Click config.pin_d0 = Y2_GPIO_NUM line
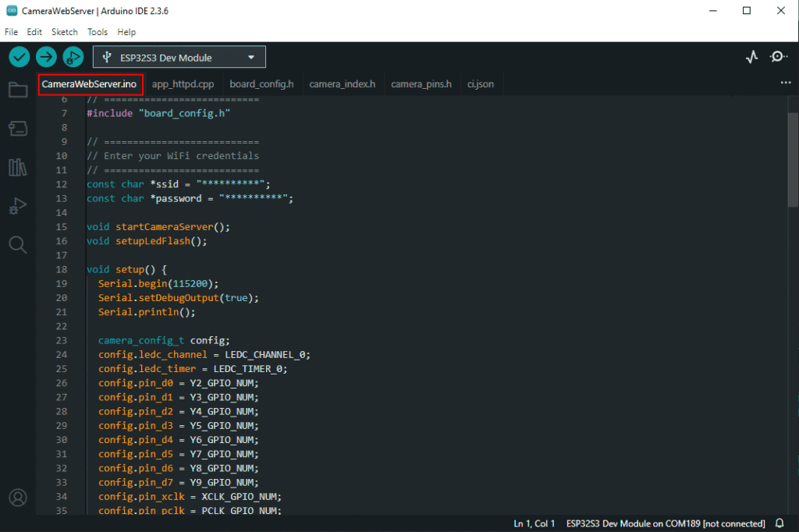 (179, 383)
